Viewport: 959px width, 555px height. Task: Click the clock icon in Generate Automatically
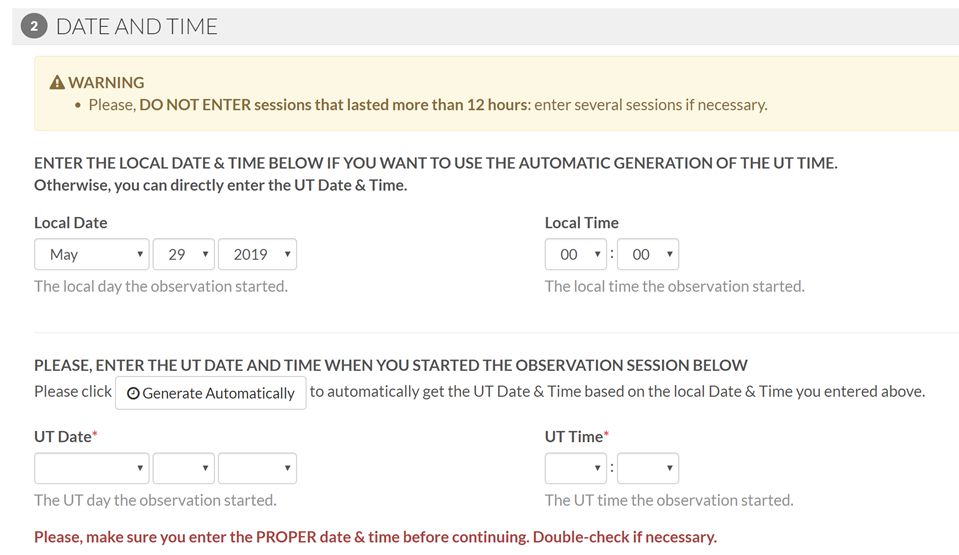[133, 393]
